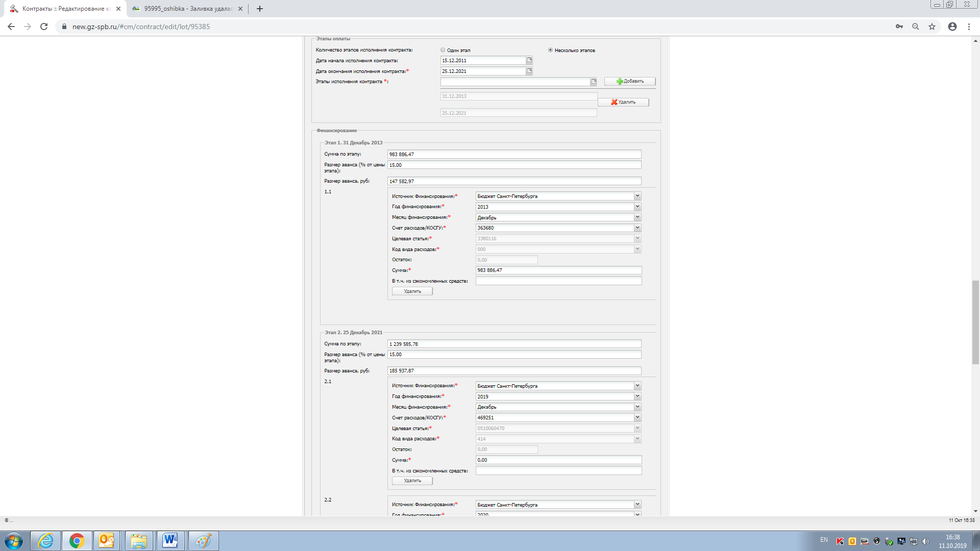Click the browser reload page icon
Viewport: 980px width, 551px height.
pyautogui.click(x=44, y=27)
